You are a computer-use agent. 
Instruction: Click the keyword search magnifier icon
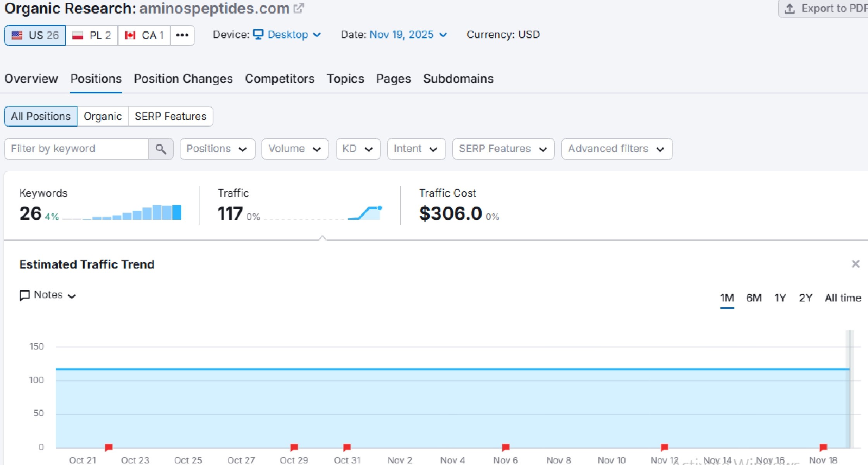click(x=161, y=149)
